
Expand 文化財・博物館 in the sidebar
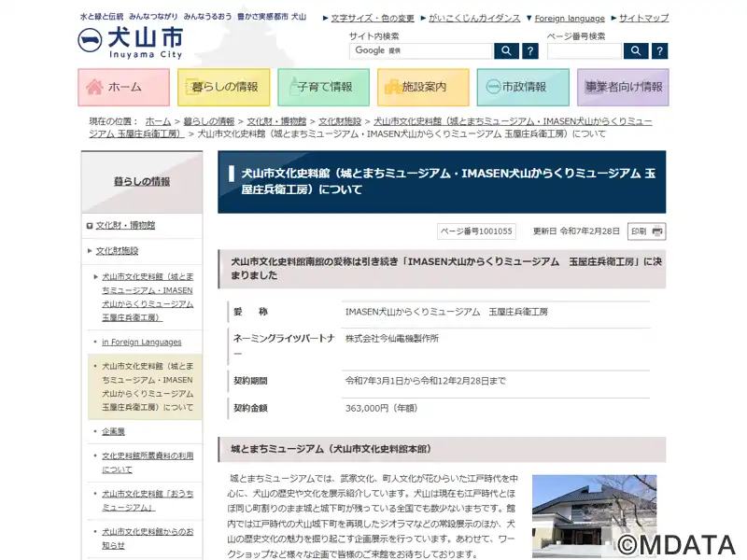click(125, 225)
